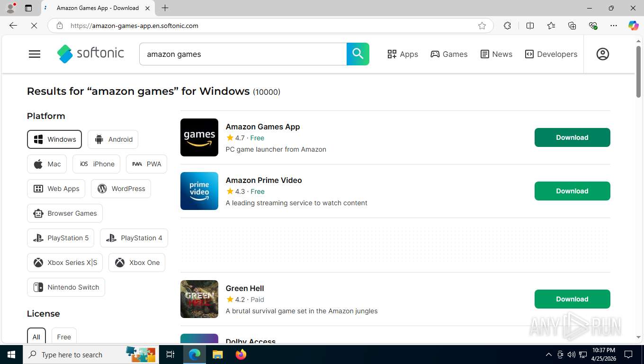Image resolution: width=644 pixels, height=364 pixels.
Task: Open Edge Settings and more menu
Action: [614, 26]
